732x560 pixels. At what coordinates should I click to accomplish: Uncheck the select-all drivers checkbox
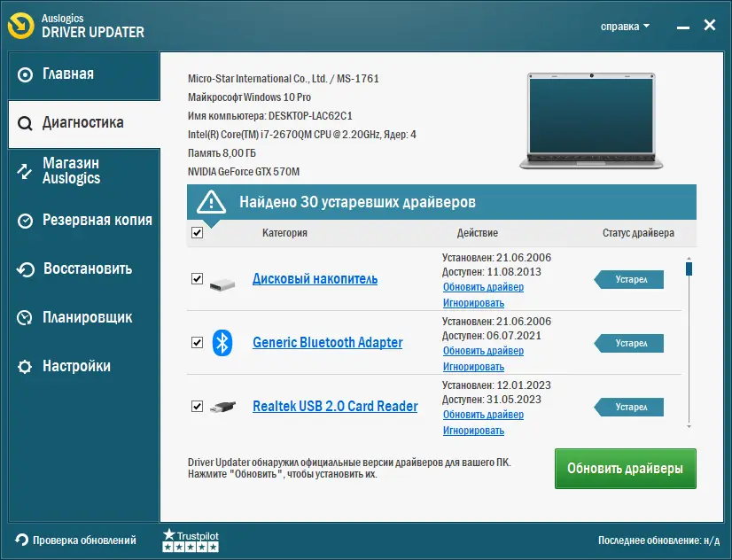[x=197, y=232]
